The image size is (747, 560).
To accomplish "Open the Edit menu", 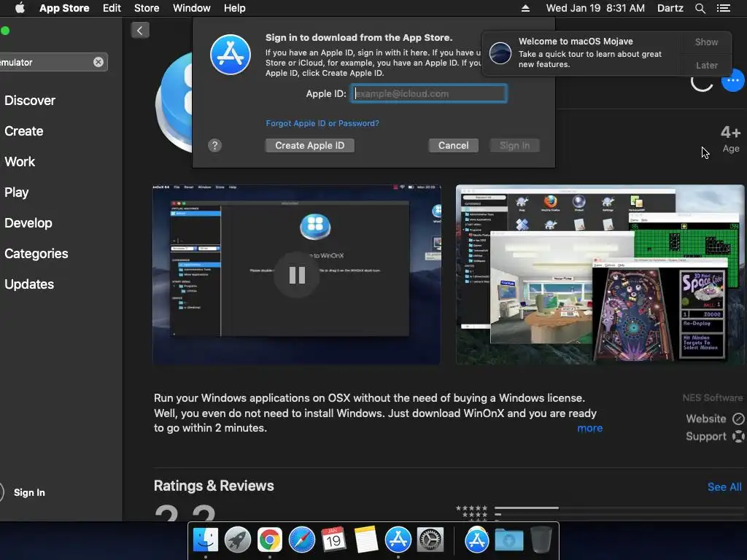I will [112, 8].
